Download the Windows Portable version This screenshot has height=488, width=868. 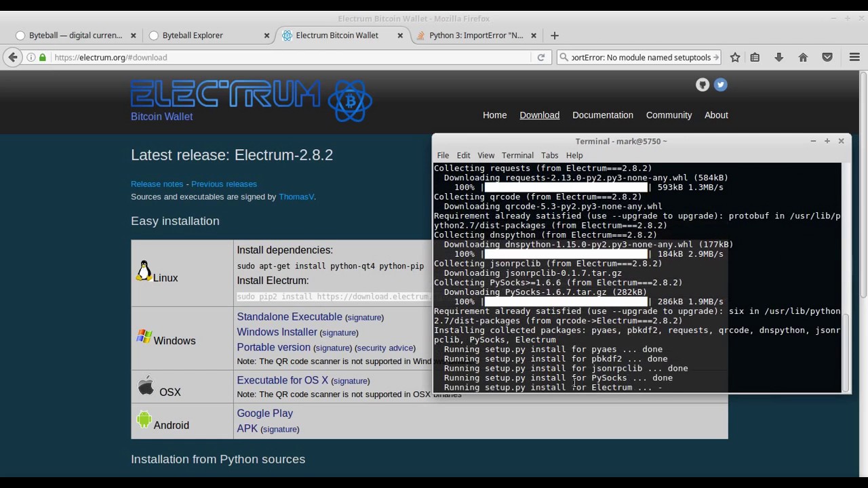[273, 347]
